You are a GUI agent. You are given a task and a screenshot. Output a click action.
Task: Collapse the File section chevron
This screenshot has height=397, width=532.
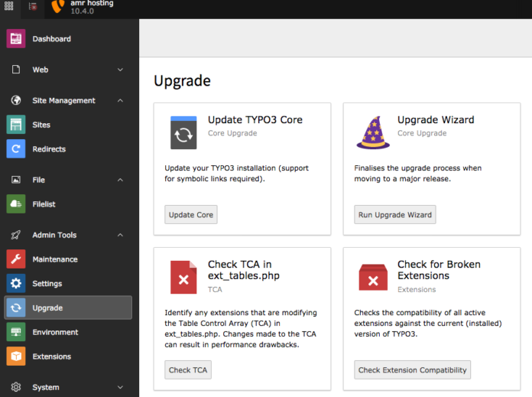coord(120,180)
